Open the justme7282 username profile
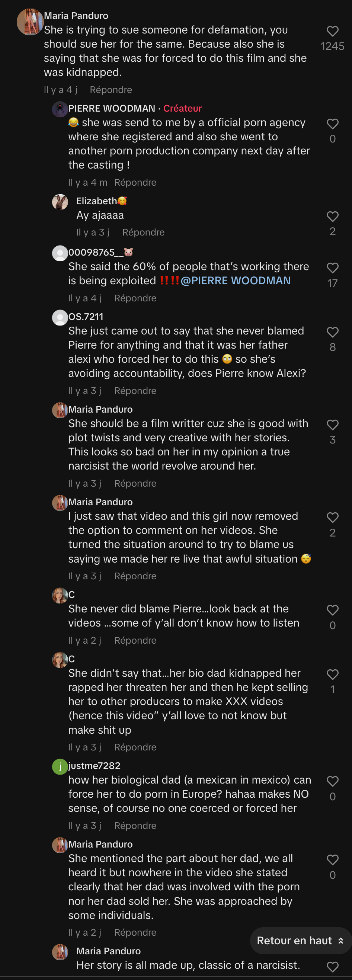The height and width of the screenshot is (980, 352). (94, 766)
